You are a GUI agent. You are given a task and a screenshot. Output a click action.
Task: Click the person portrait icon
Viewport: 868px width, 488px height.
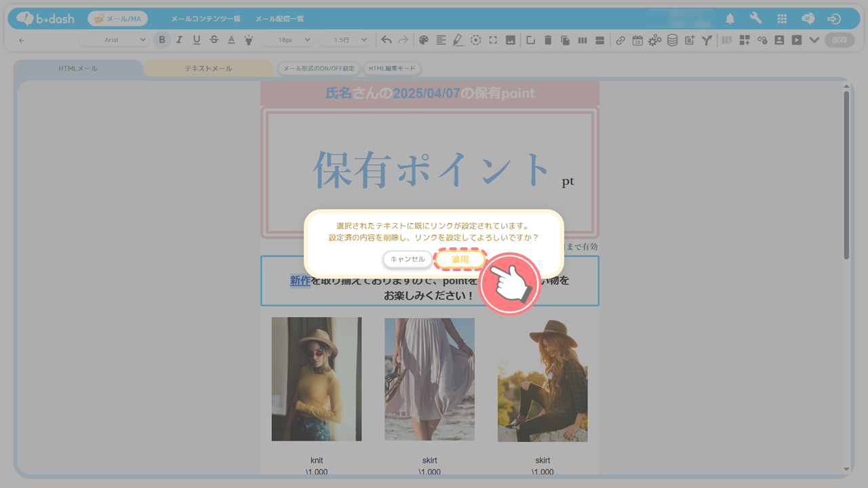[779, 40]
